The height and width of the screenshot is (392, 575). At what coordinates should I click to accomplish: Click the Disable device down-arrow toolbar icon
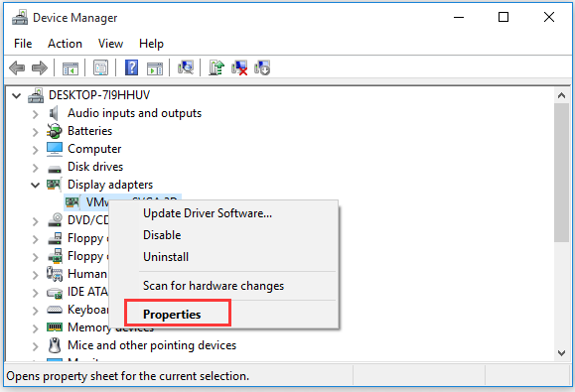(x=262, y=67)
